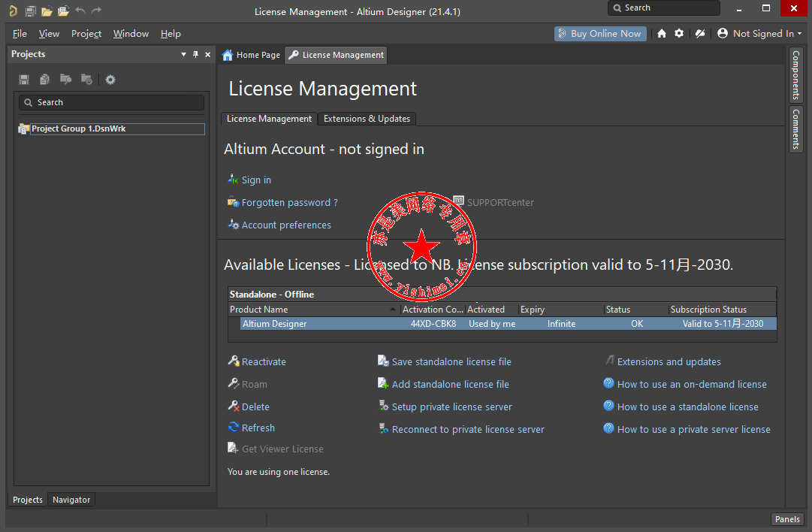
Task: Open the Components side panel
Action: coord(796,75)
